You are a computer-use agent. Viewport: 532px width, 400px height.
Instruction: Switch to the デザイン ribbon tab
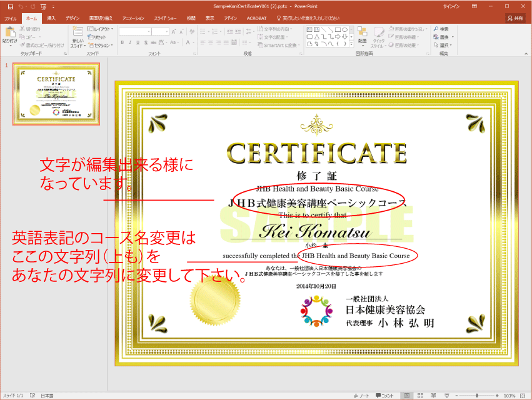pos(73,18)
